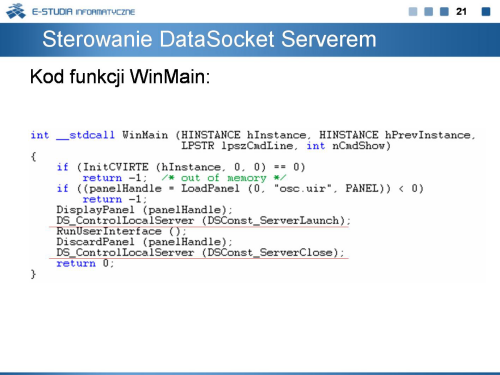This screenshot has height=375, width=500.
Task: Click the dark blue square after 21
Action: [x=486, y=12]
